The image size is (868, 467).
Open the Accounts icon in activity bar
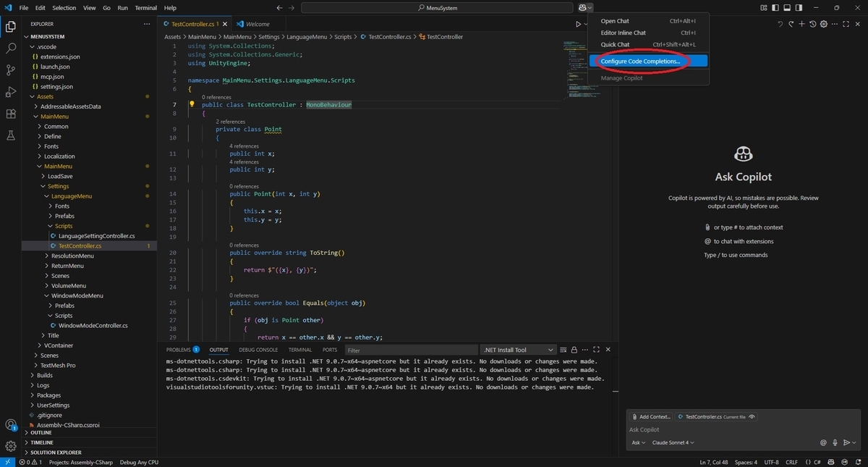click(x=11, y=425)
